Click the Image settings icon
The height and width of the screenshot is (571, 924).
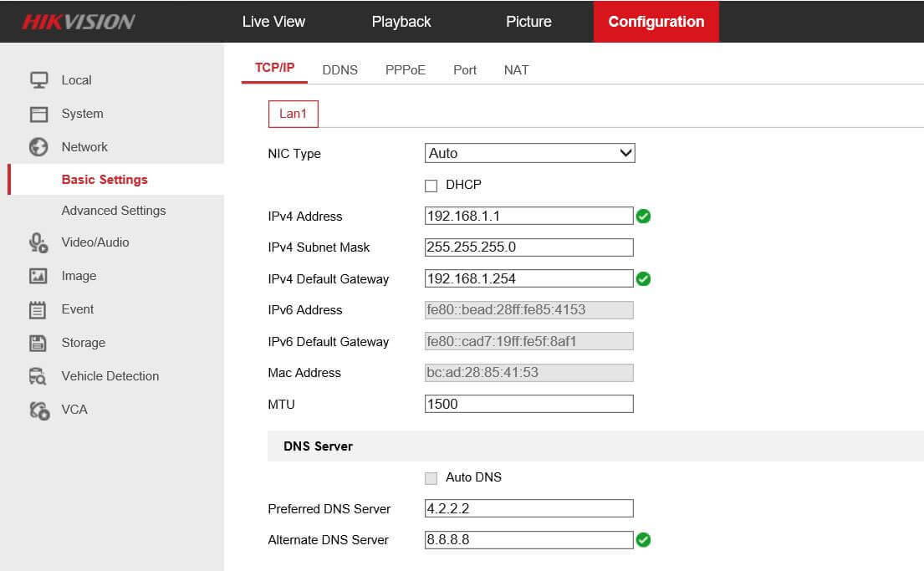[x=38, y=276]
